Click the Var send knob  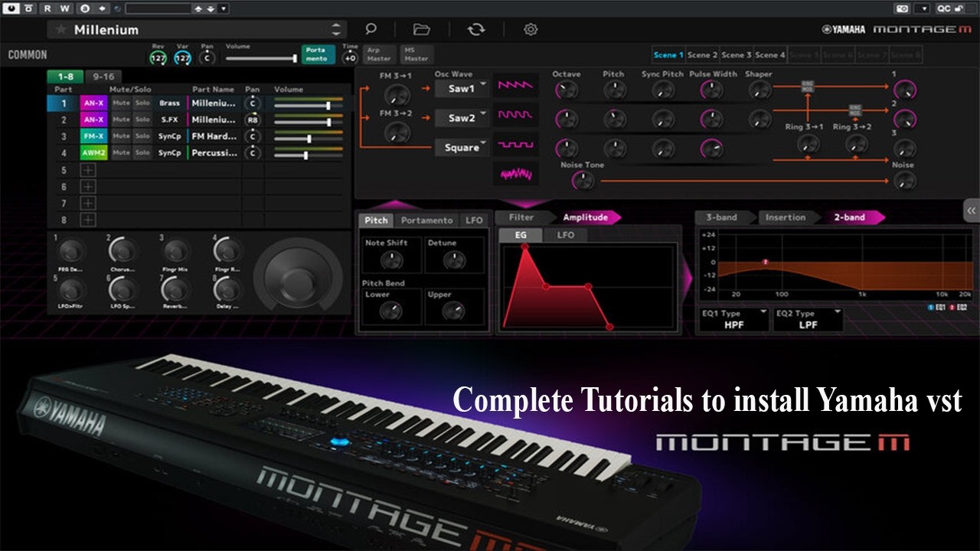182,58
